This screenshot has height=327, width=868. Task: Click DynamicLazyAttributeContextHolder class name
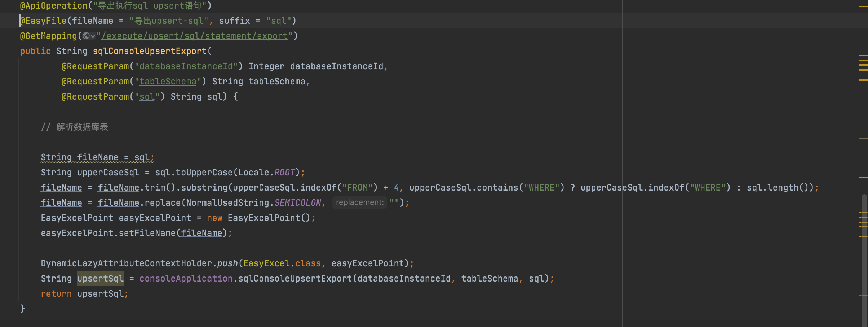126,263
